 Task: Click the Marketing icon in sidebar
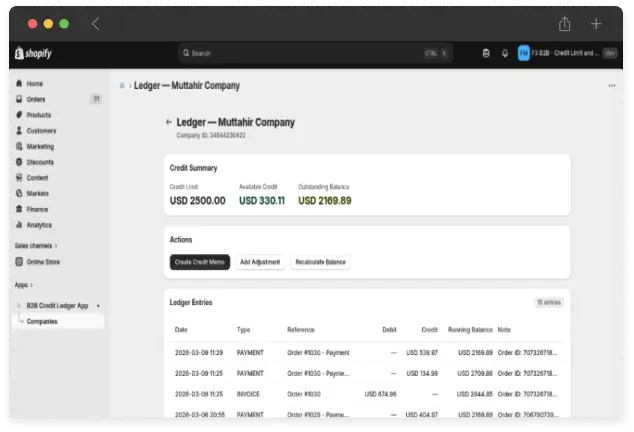(x=19, y=146)
